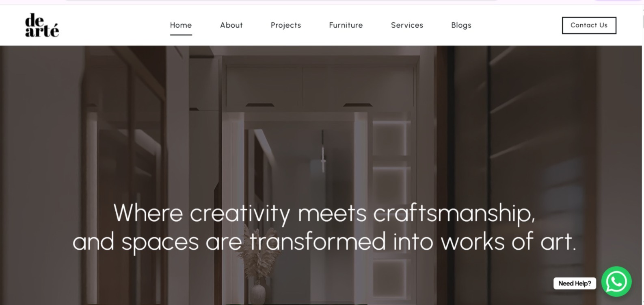Click the 'Where creativity meets craftsmanship' headline
The width and height of the screenshot is (644, 305).
tap(324, 213)
